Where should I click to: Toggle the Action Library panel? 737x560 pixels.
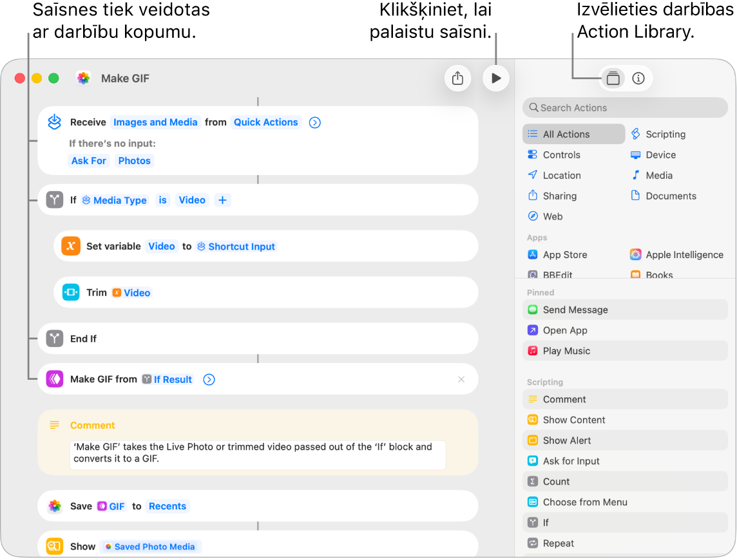613,78
